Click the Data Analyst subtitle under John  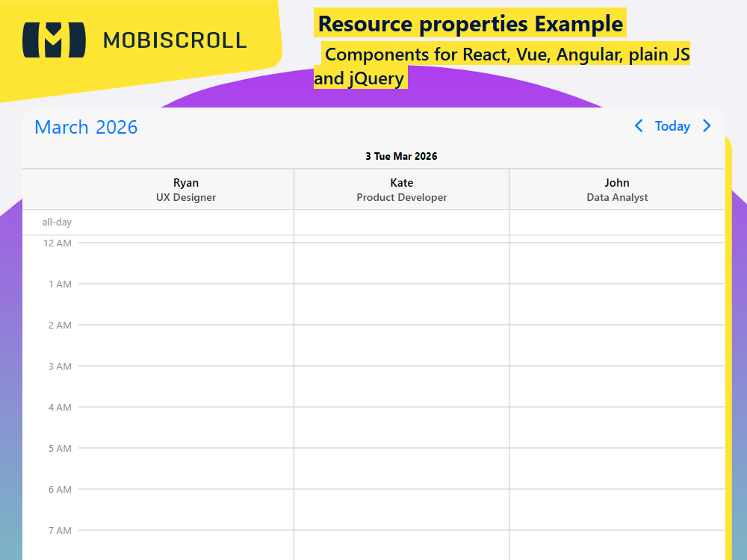point(617,197)
